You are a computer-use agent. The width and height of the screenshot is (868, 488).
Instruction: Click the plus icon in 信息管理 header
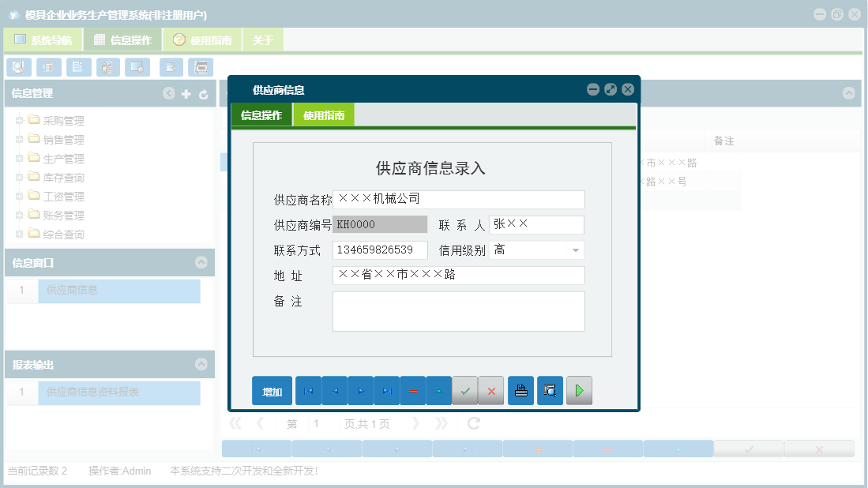(186, 94)
